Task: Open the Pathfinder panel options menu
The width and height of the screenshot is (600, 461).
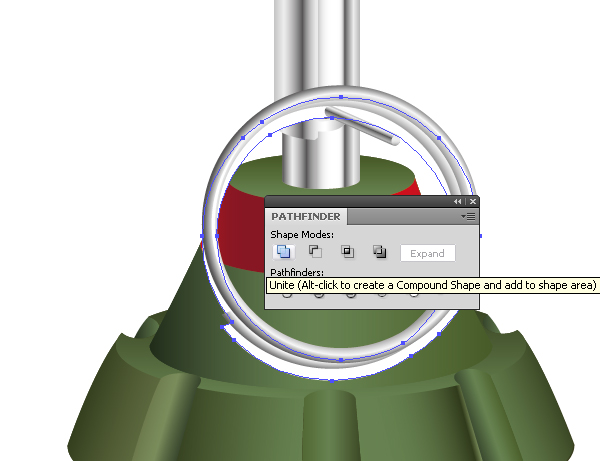Action: [x=468, y=217]
